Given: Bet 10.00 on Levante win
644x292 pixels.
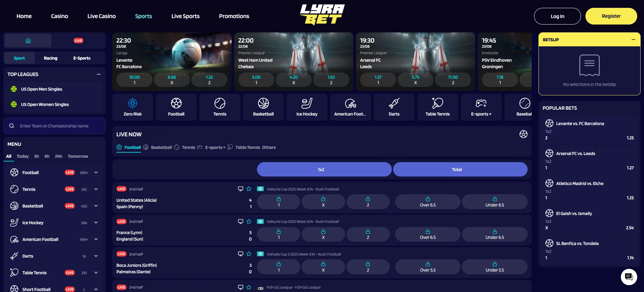Looking at the screenshot, I should 134,80.
